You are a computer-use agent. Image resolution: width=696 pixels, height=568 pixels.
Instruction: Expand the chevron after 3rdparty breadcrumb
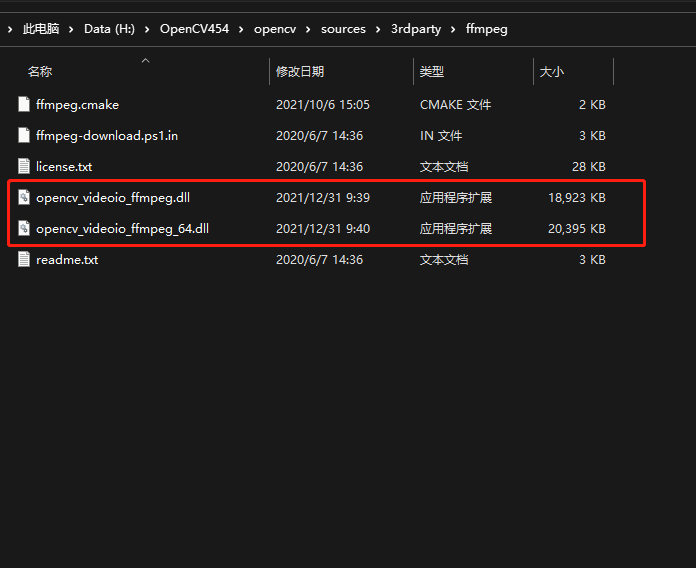point(453,29)
